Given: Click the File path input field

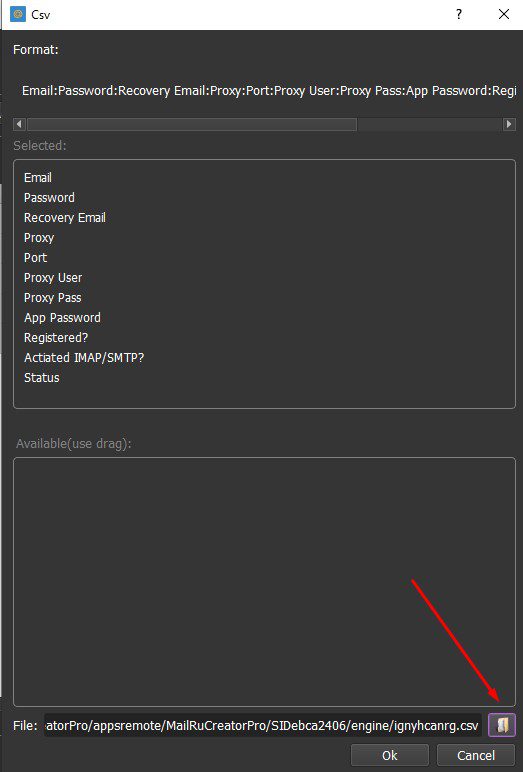Looking at the screenshot, I should tap(263, 726).
